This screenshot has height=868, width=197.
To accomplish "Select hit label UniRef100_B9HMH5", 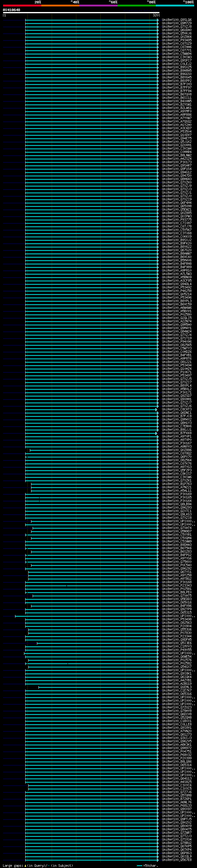I will (x=177, y=71).
